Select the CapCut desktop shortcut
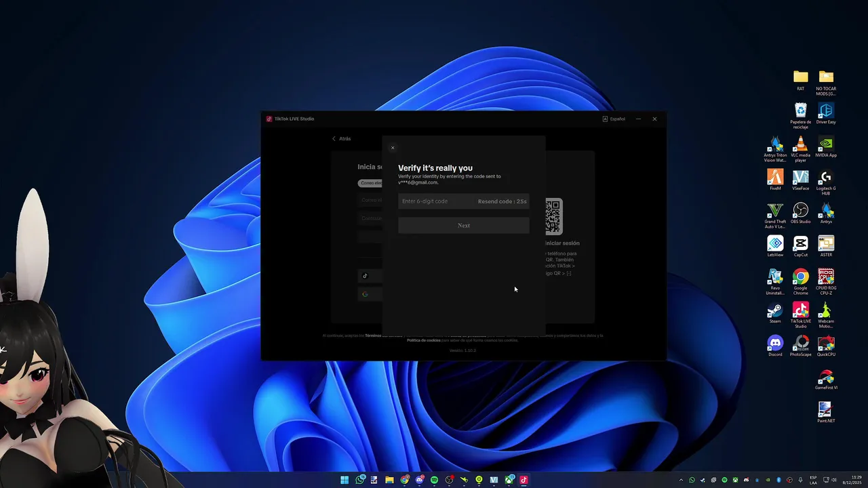 pyautogui.click(x=801, y=247)
